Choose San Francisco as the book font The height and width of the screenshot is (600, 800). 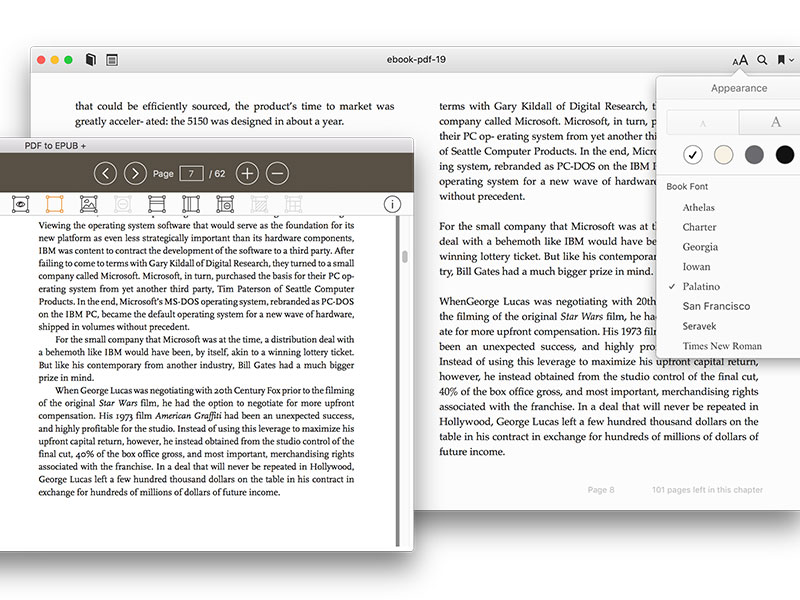coord(716,306)
